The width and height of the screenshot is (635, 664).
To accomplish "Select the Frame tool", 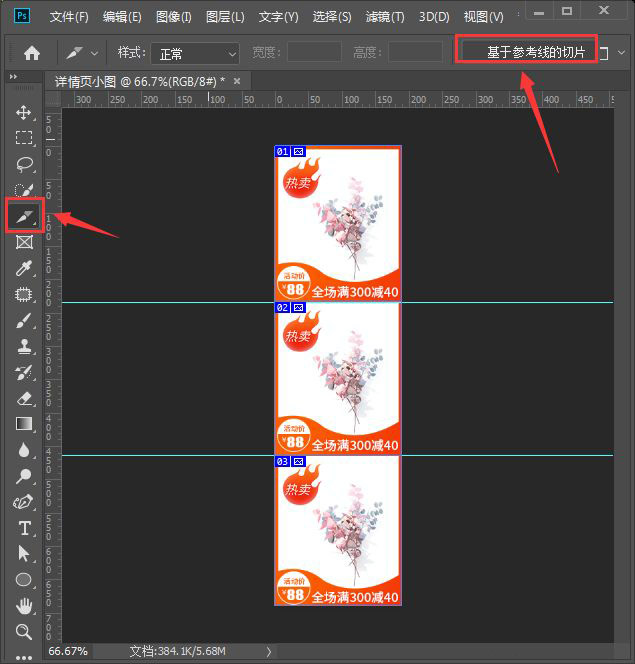I will pyautogui.click(x=24, y=242).
